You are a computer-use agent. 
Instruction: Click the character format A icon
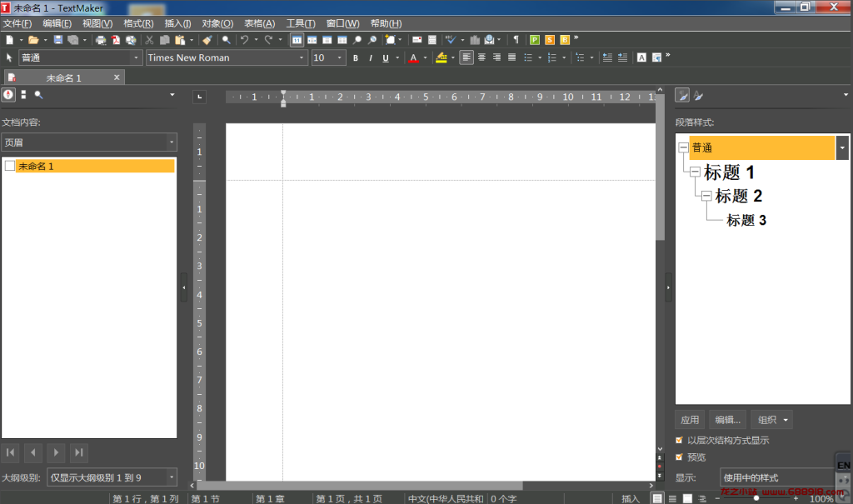click(x=641, y=57)
